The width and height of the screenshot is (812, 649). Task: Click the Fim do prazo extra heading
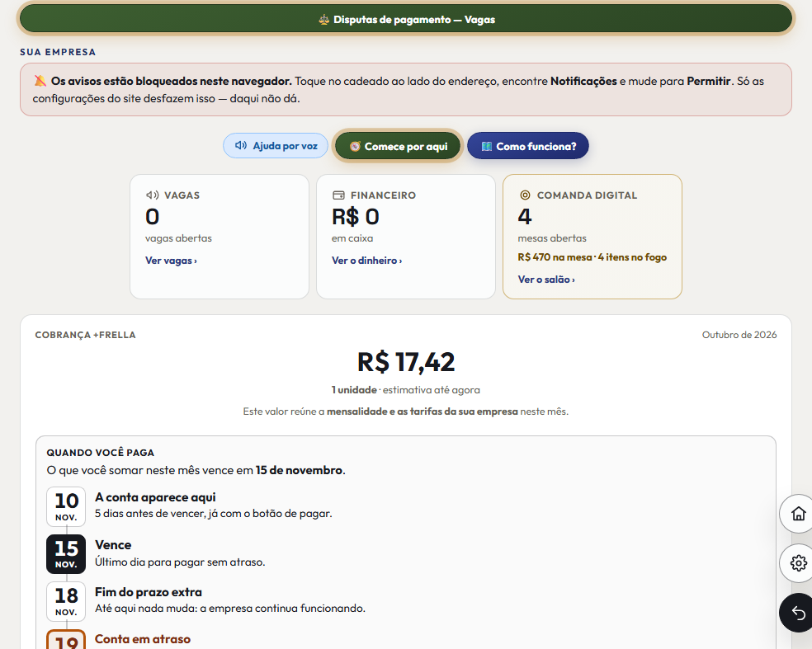pyautogui.click(x=148, y=592)
